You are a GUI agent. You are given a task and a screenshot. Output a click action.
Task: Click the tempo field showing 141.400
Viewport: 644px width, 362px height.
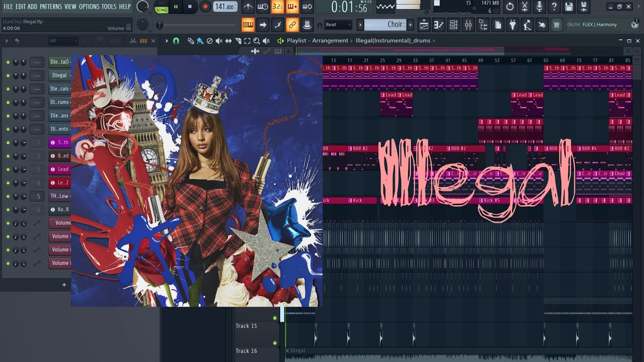pos(225,7)
